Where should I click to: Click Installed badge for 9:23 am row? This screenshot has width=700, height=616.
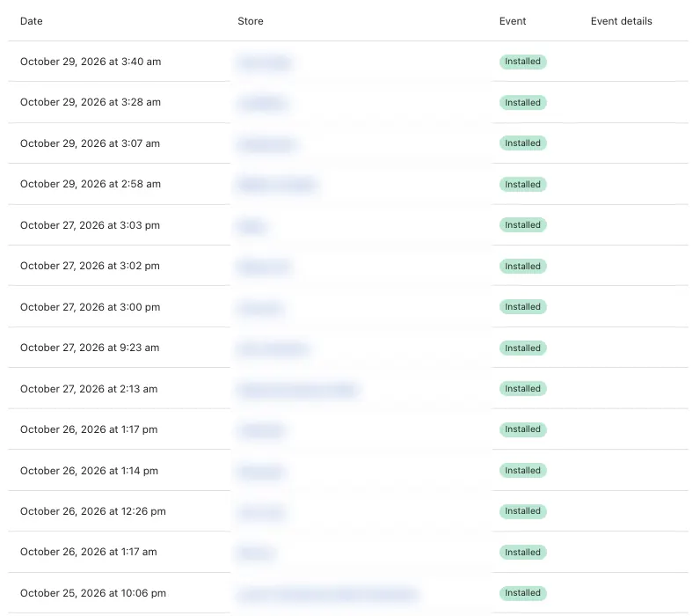pyautogui.click(x=522, y=348)
